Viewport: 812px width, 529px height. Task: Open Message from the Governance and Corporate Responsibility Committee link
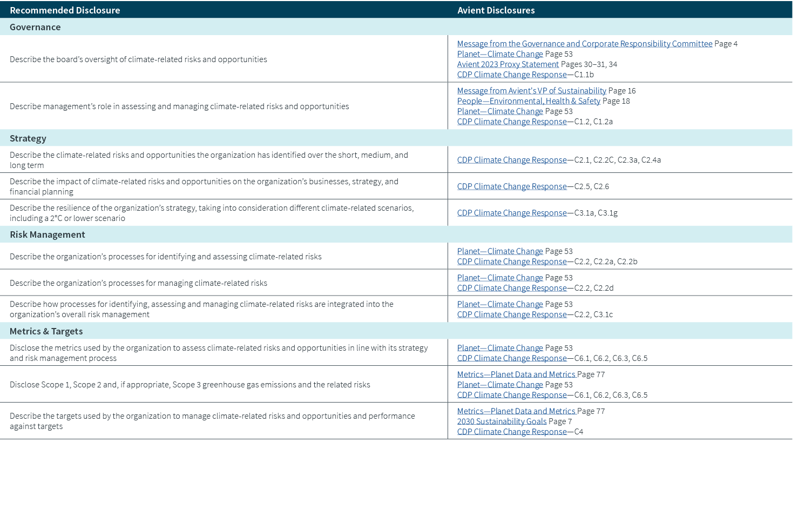pos(584,44)
